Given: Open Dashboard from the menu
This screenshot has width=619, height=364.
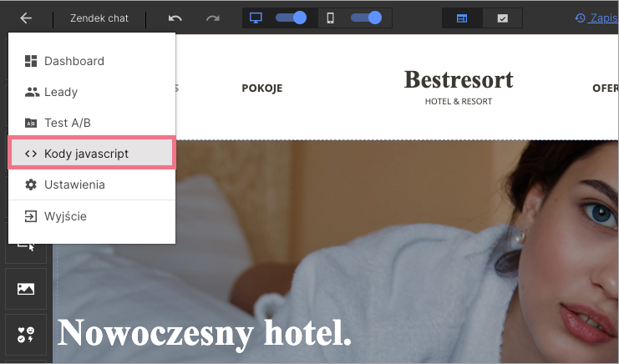Looking at the screenshot, I should point(74,61).
